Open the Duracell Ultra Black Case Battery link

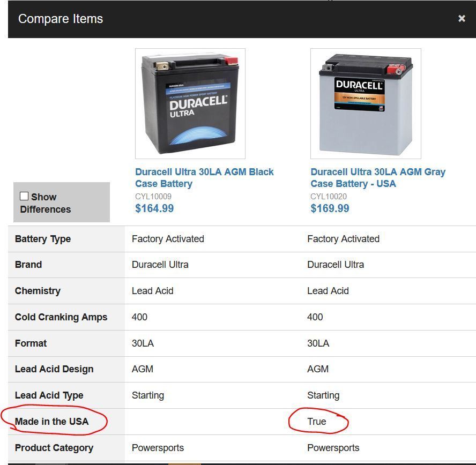(204, 178)
